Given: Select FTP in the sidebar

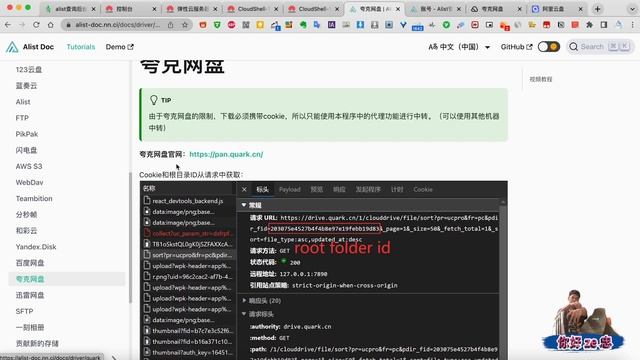Looking at the screenshot, I should point(22,118).
